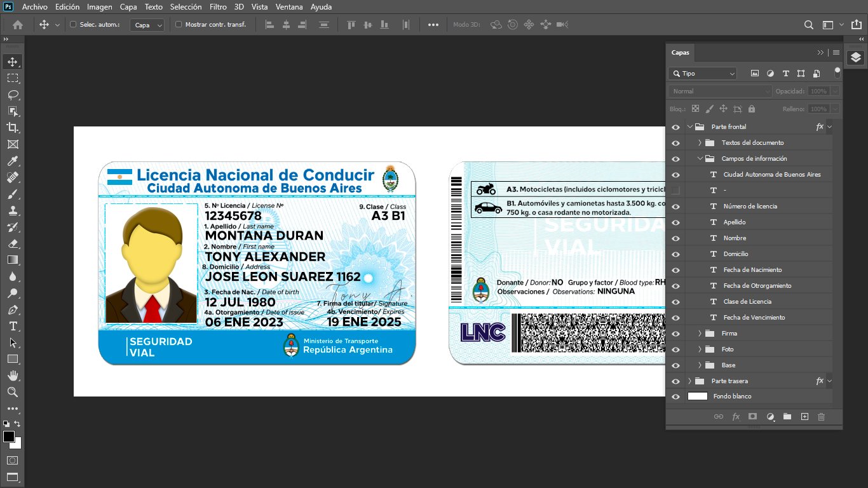Enable the Mostrar contr. transf. checkbox

click(x=179, y=25)
